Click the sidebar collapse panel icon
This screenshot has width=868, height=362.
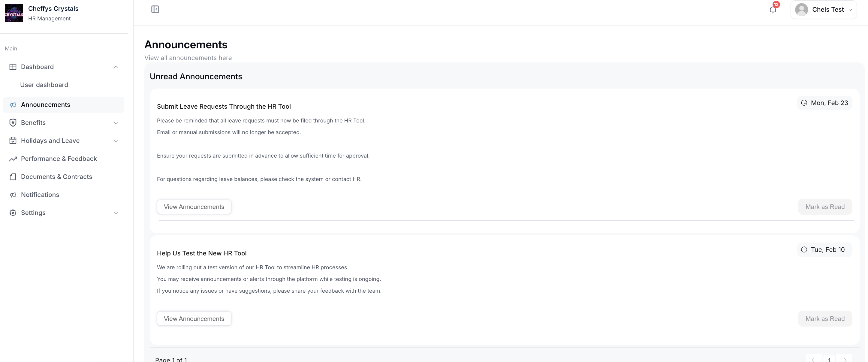(155, 9)
